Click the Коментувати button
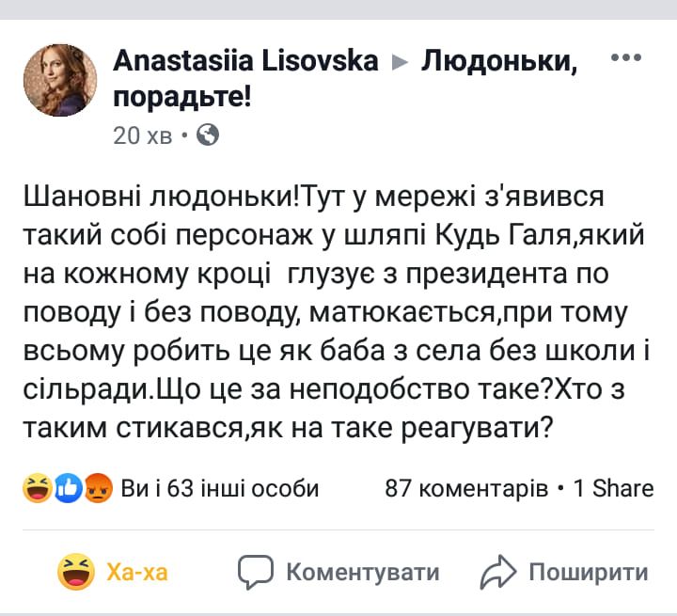 (x=338, y=572)
